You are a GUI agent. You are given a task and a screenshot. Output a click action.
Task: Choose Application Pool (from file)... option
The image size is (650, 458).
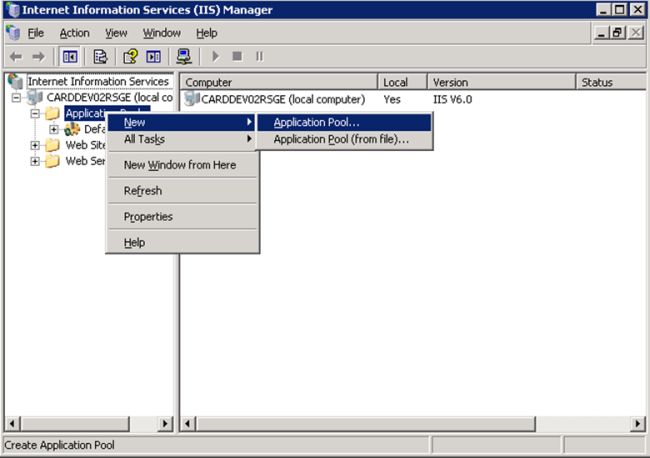point(344,139)
